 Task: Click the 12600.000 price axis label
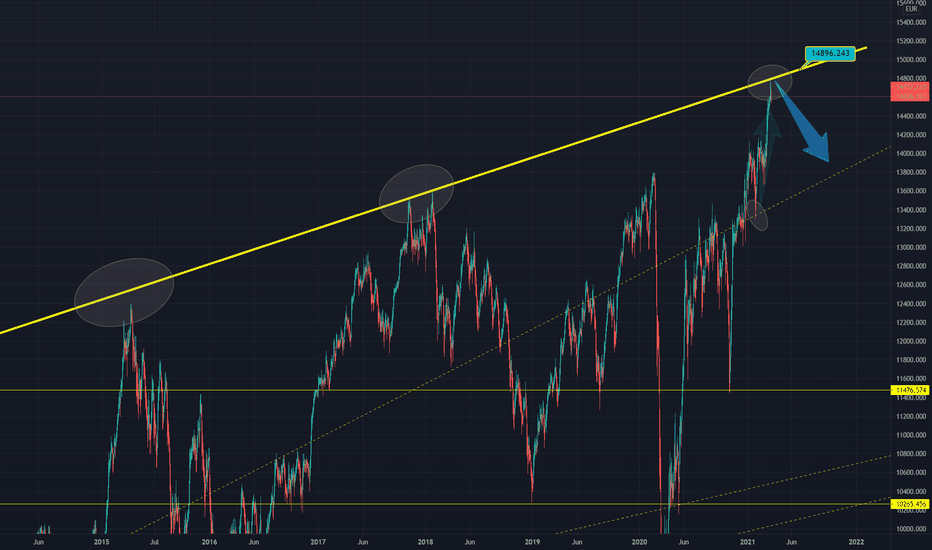pos(911,285)
